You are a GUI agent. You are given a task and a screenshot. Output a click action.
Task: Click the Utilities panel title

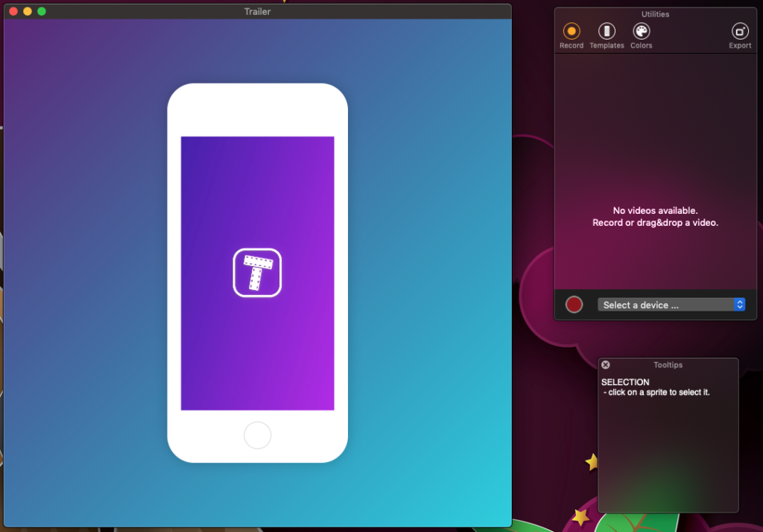point(655,14)
